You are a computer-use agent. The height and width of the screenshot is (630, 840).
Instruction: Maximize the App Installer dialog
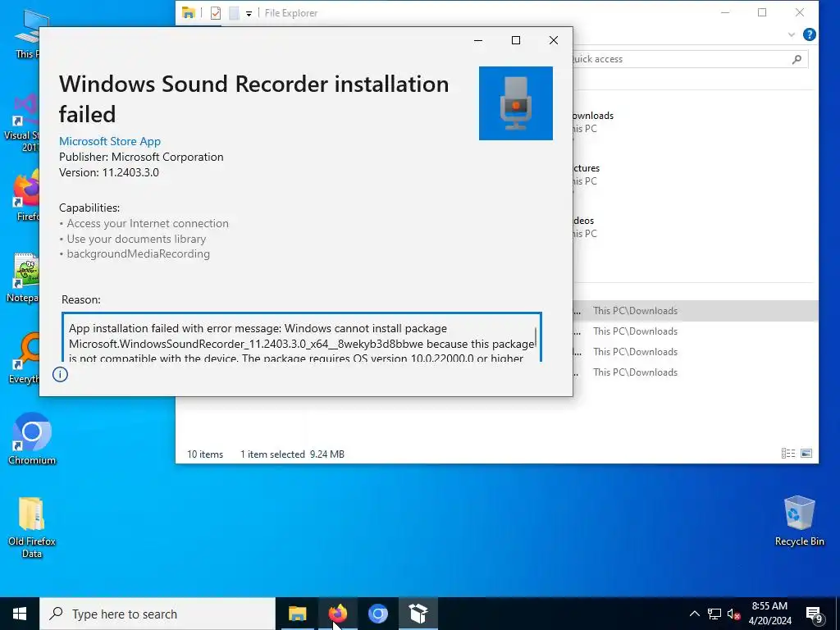[x=516, y=41]
